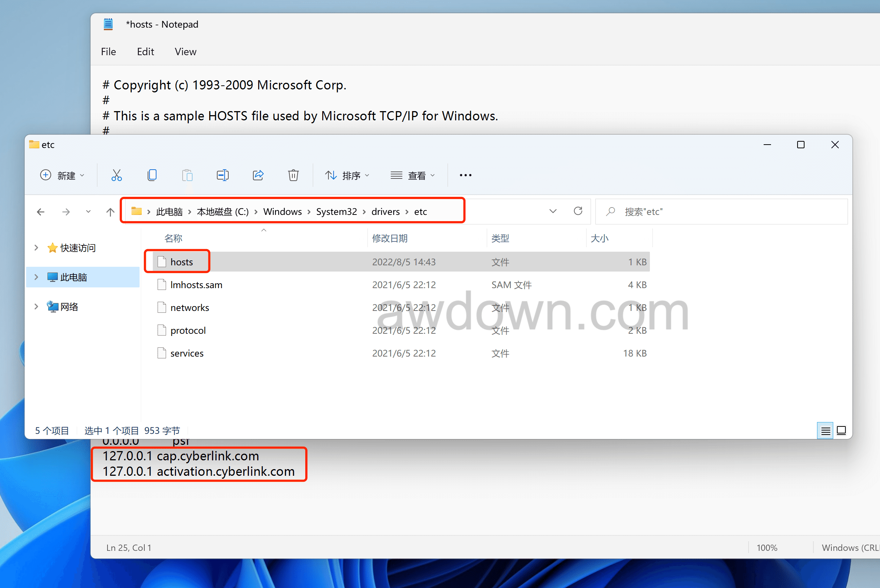Expand the 快速访问 tree node
Viewport: 880px width, 588px height.
(36, 248)
